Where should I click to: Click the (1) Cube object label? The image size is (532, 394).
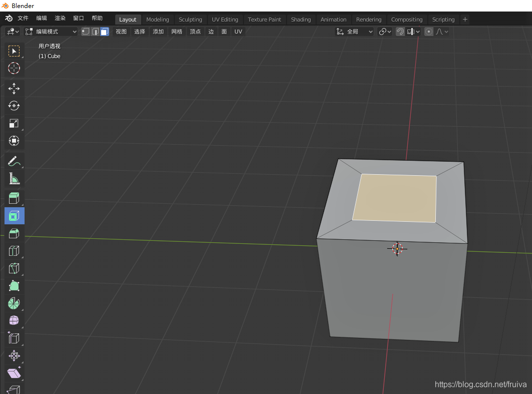click(49, 56)
